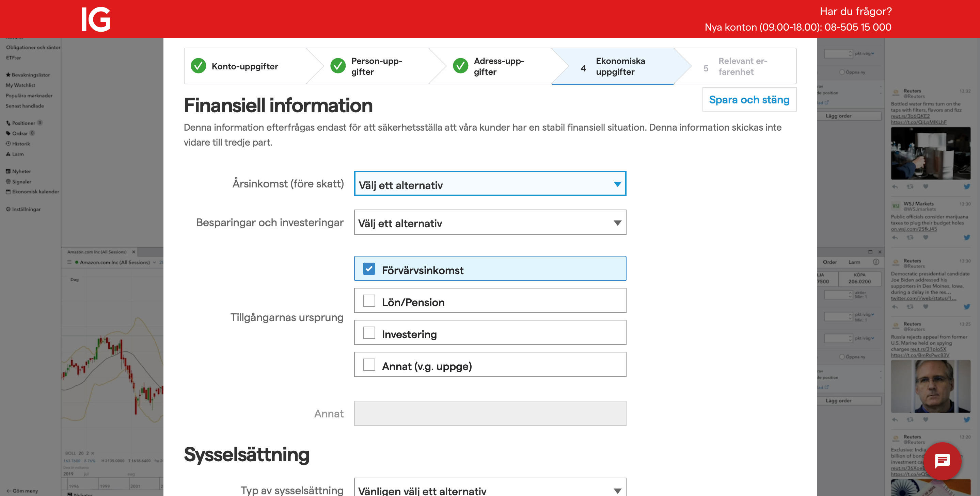Click the Konto-uppgifter step label
This screenshot has height=496, width=980.
[245, 67]
